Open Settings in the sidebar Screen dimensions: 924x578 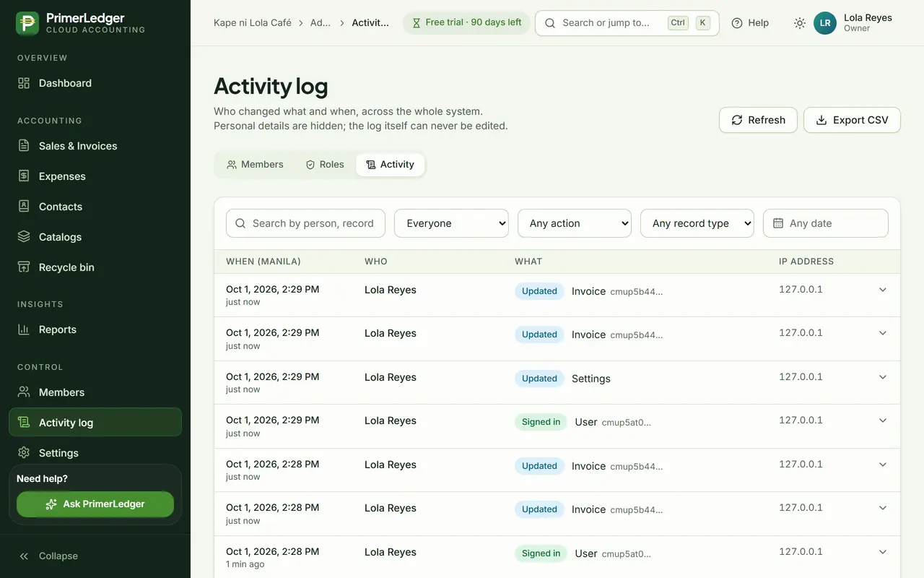pos(95,453)
